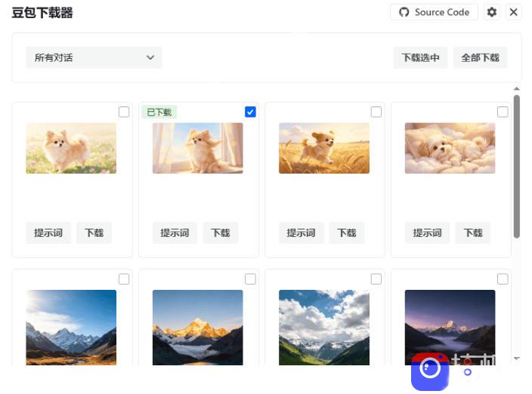The width and height of the screenshot is (532, 394).
Task: Close the 豆包下载器 panel
Action: 513,13
